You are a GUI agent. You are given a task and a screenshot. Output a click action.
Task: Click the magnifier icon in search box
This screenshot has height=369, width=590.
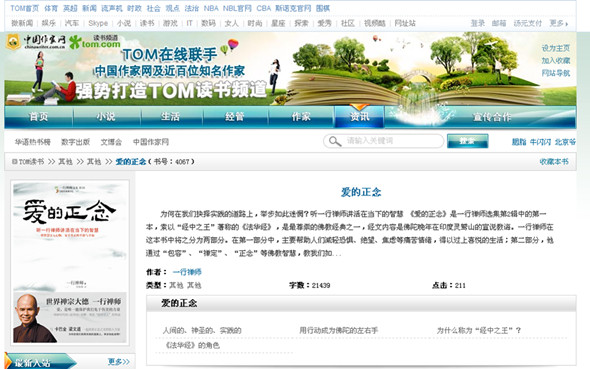(334, 141)
